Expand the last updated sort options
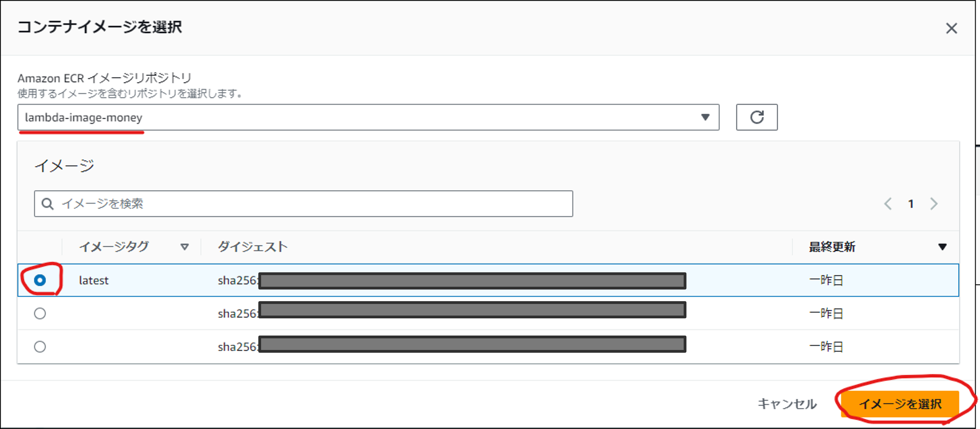The height and width of the screenshot is (429, 980). (942, 247)
